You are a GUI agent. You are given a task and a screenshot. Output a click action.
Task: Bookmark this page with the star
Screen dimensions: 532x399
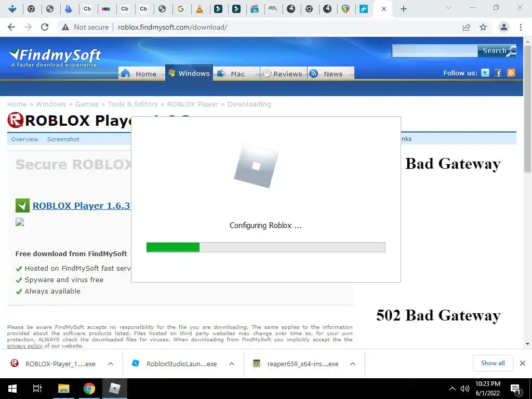483,27
